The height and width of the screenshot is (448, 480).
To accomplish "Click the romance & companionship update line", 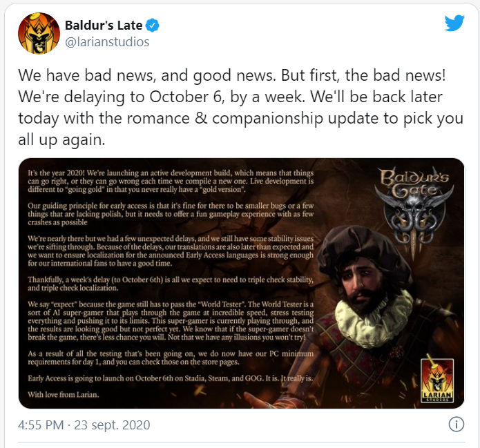I will 240,118.
